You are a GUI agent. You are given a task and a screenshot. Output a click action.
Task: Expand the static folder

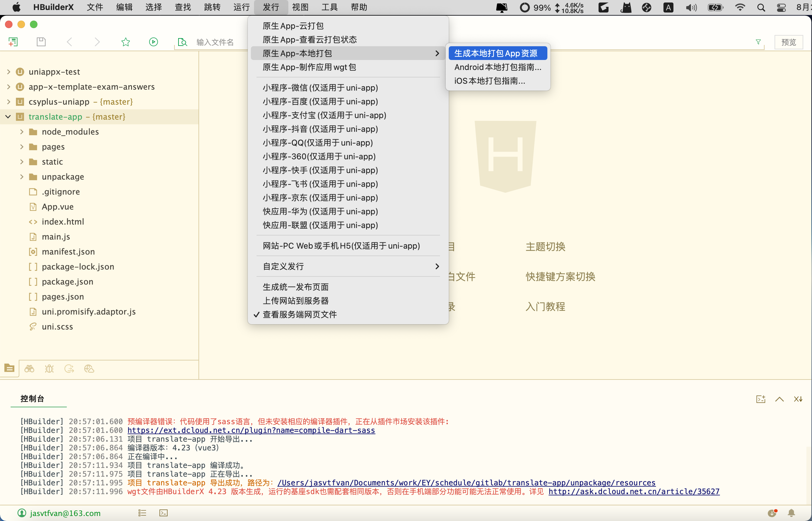point(22,161)
